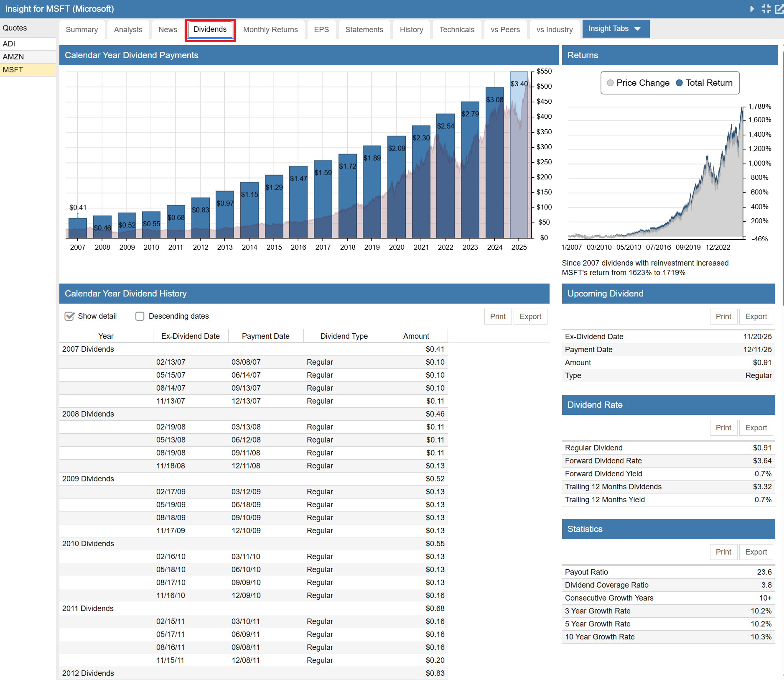This screenshot has height=680, width=784.
Task: Check the Descending dates checkbox
Action: (x=140, y=316)
